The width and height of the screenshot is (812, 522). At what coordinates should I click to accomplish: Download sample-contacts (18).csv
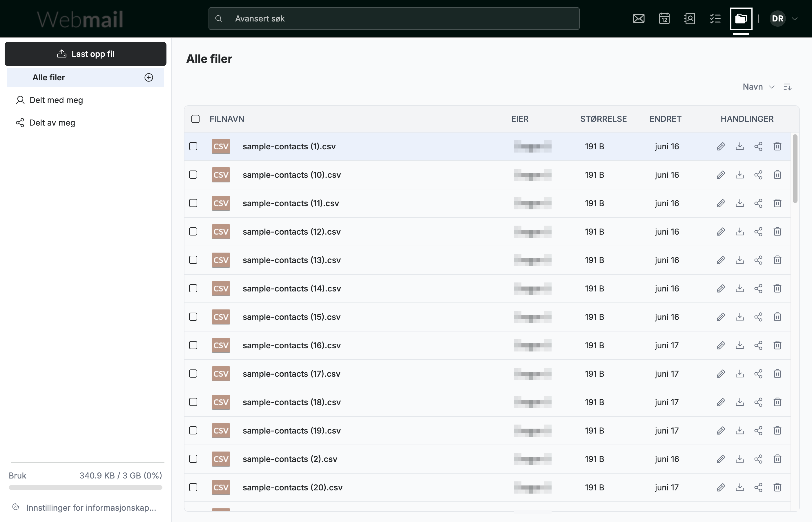[740, 402]
